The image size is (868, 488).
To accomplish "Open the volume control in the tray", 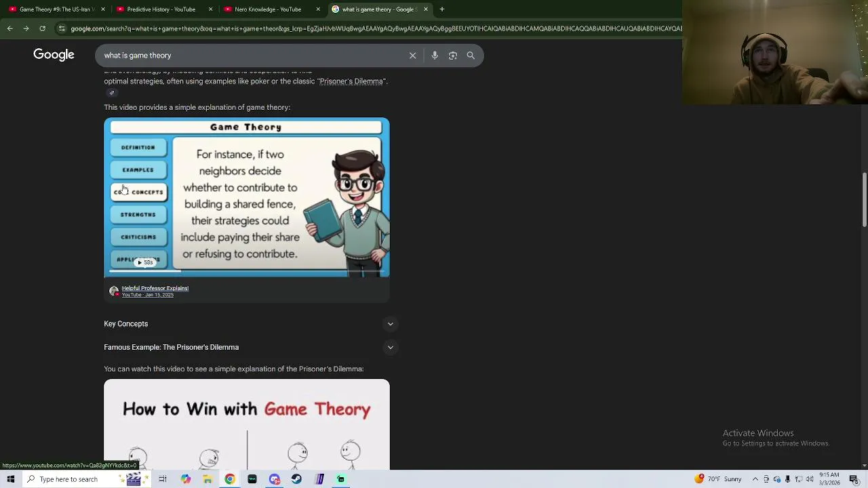I will pos(810,479).
